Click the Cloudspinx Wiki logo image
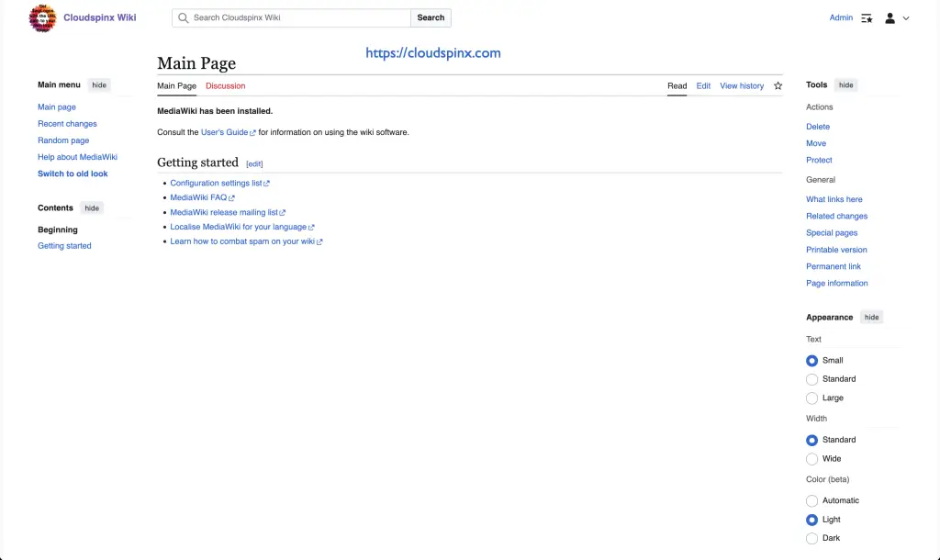This screenshot has height=560, width=940. 42,18
